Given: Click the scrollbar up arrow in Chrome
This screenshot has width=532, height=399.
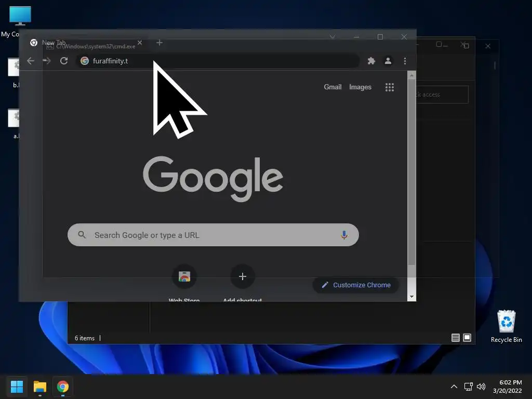Looking at the screenshot, I should 411,75.
